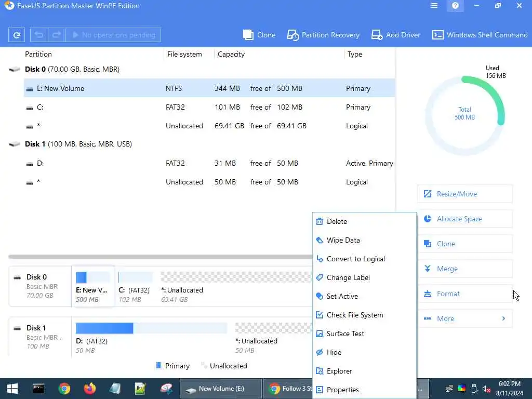Click the muted volume tray icon
This screenshot has width=532, height=399.
(486, 389)
